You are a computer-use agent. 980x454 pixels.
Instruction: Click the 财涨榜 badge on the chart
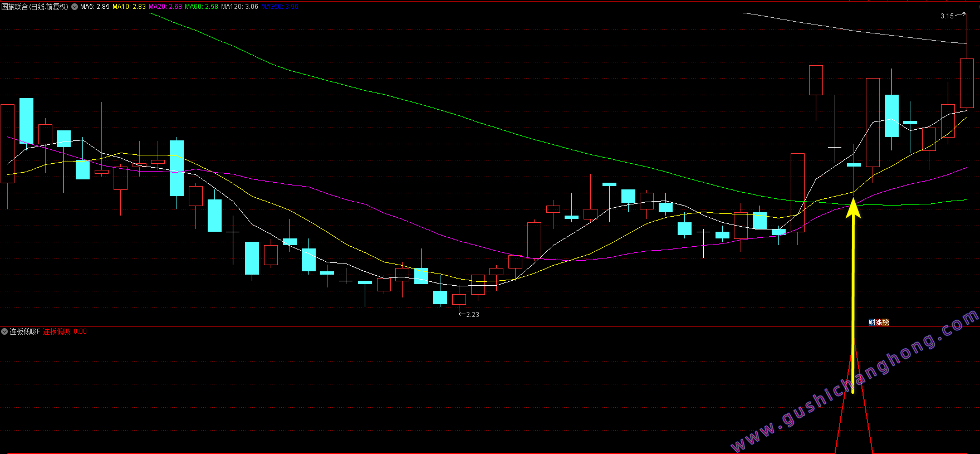tap(879, 323)
